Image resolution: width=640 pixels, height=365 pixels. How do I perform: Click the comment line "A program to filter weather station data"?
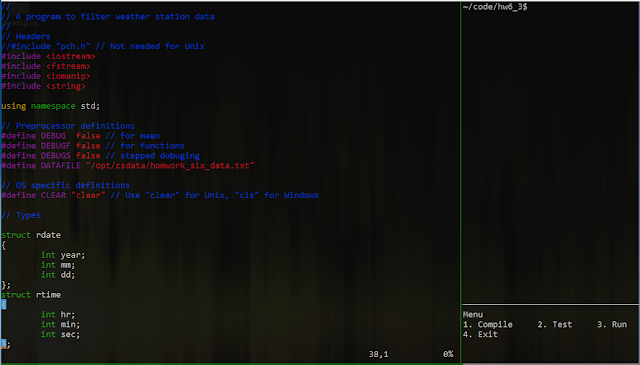[108, 17]
